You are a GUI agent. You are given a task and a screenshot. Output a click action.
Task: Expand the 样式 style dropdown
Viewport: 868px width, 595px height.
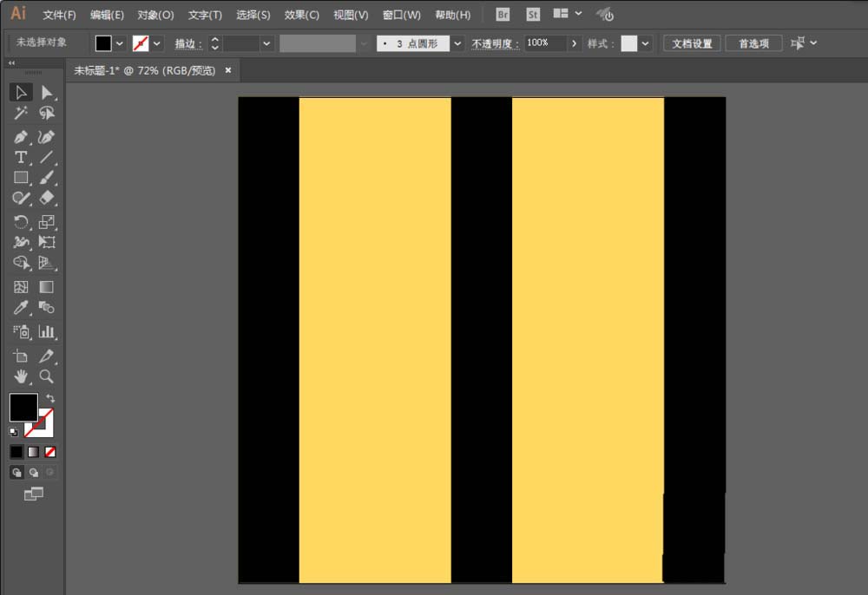click(645, 43)
